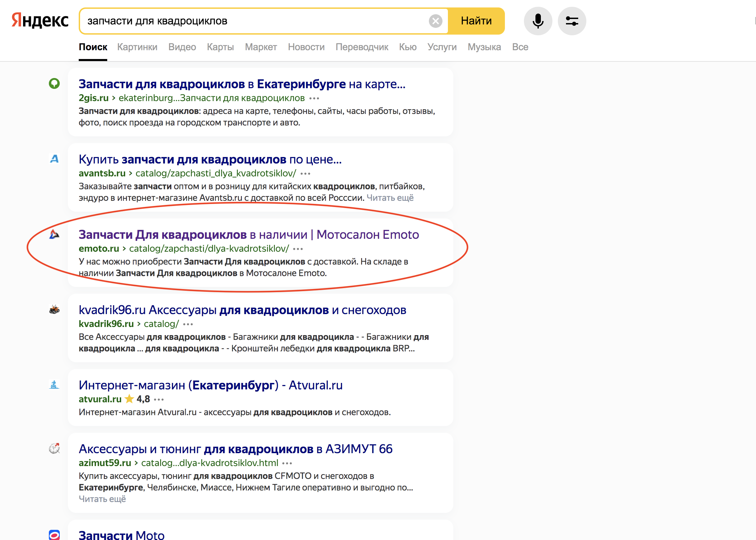Open three-dot menu for emoto.ru result
This screenshot has width=756, height=540.
pos(298,249)
